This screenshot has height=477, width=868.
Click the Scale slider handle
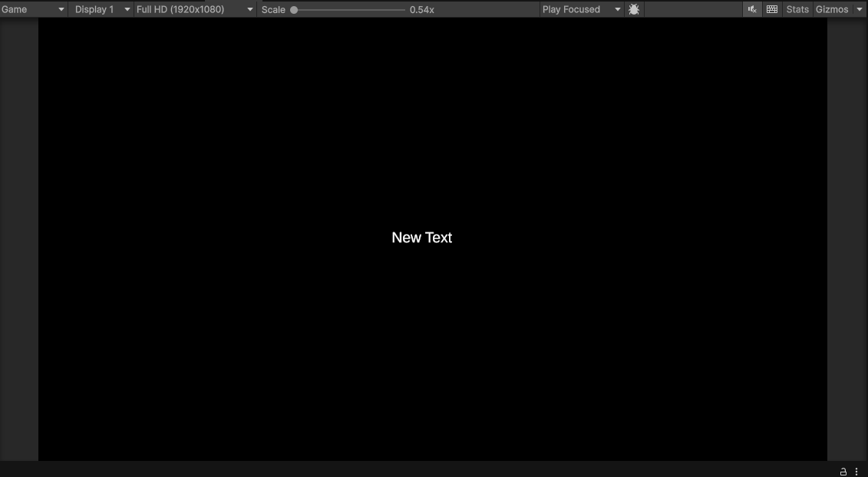point(294,10)
